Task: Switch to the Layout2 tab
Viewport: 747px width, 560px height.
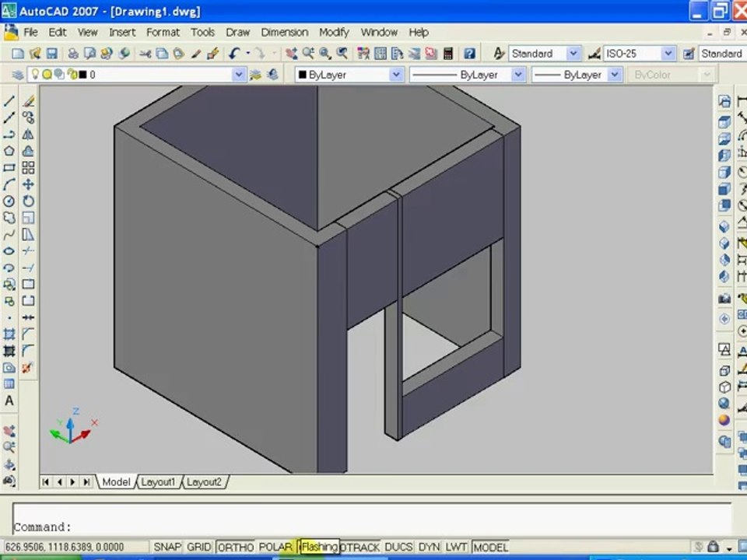Action: click(x=204, y=482)
